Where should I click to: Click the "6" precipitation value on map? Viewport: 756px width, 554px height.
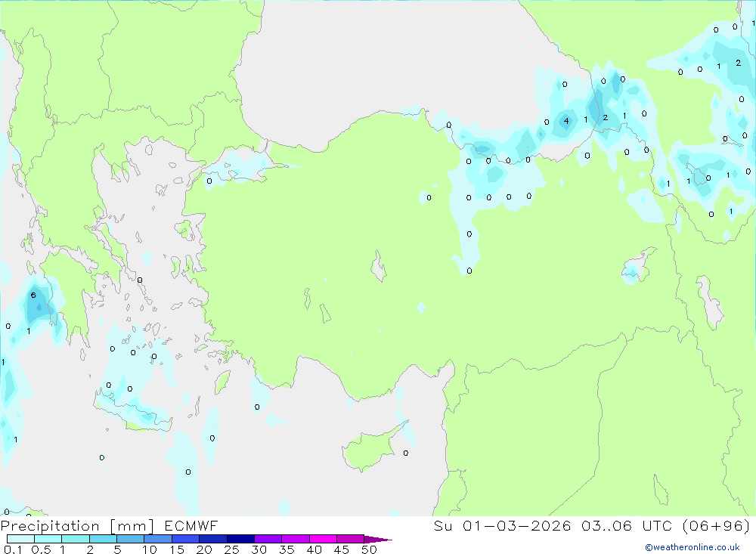(x=33, y=295)
